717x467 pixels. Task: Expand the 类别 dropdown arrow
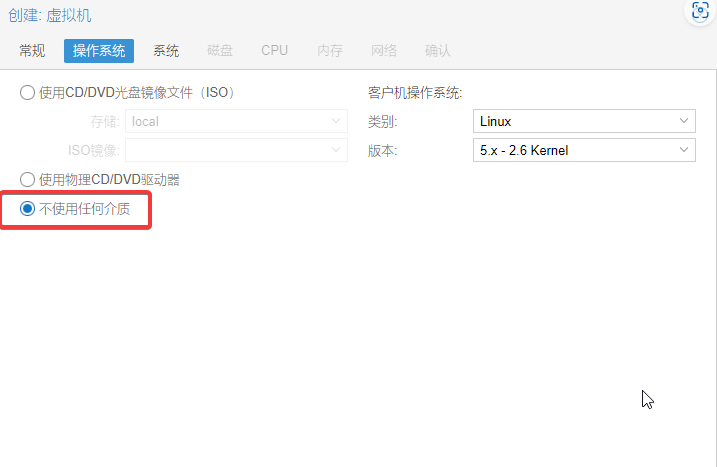[x=684, y=121]
